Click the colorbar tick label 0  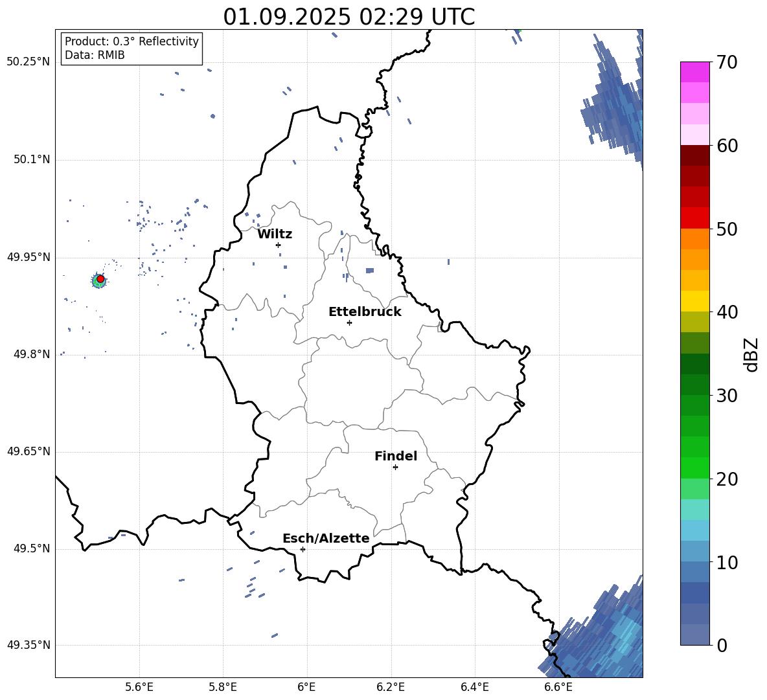point(722,645)
